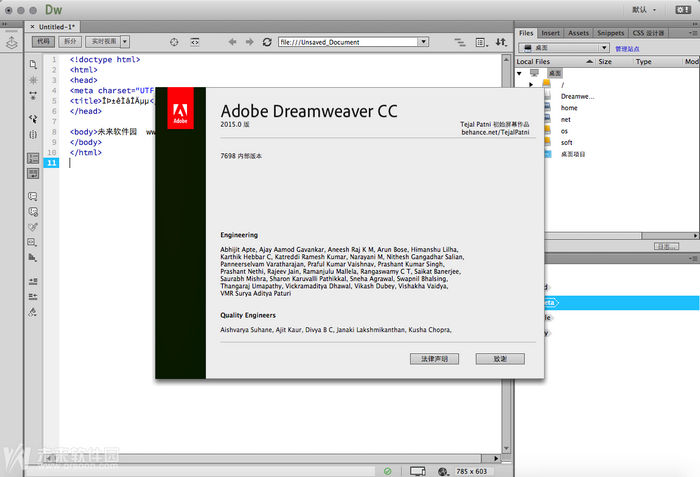Click the Show Code Navigator icon

pyautogui.click(x=33, y=80)
